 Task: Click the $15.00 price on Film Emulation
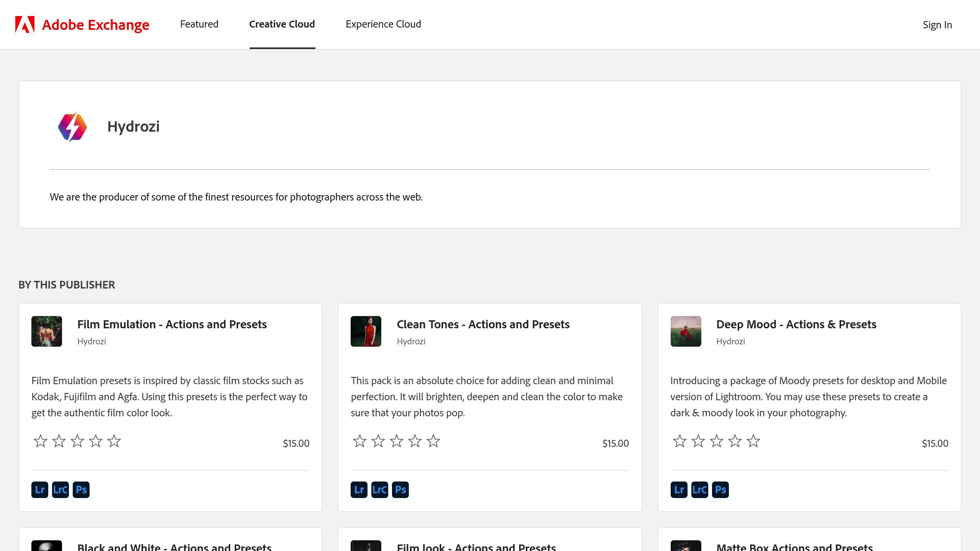pos(296,443)
